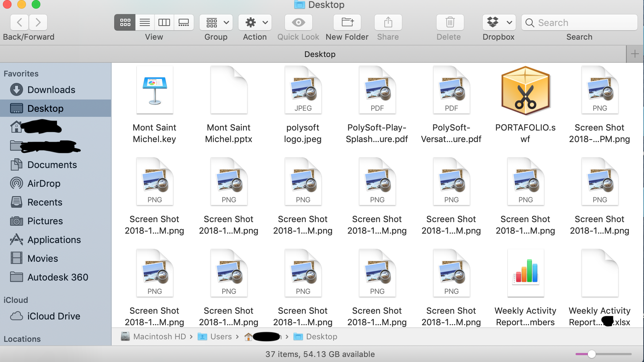Open Downloads in the sidebar

click(55, 89)
